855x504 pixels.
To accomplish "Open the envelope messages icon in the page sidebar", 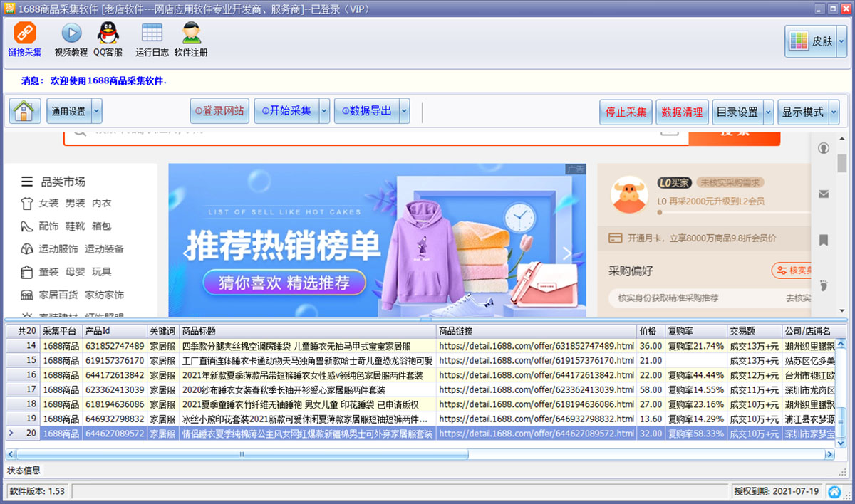I will pos(824,193).
